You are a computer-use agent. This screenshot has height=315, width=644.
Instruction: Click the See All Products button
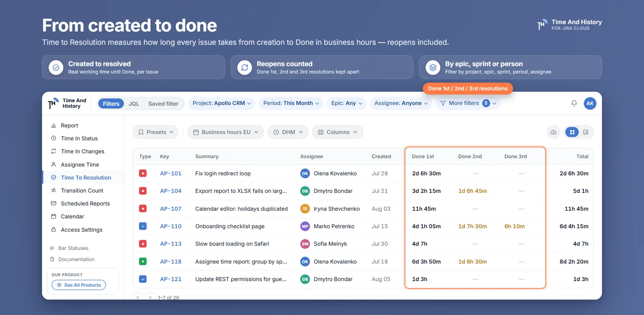click(79, 285)
